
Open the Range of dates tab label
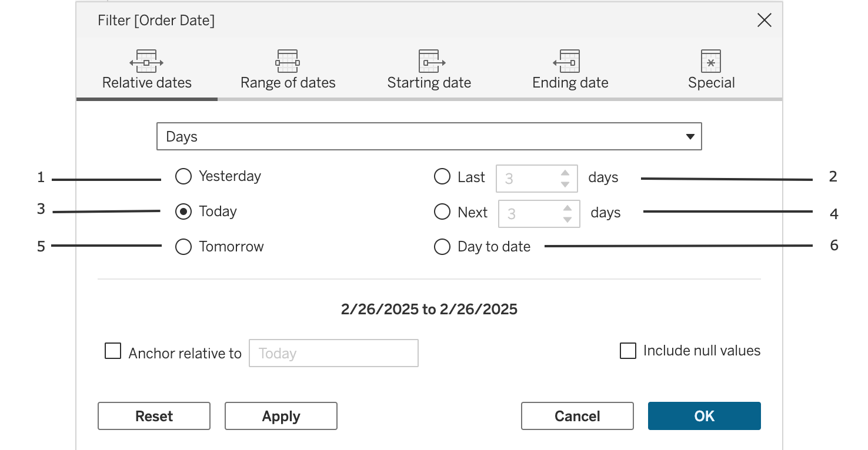pyautogui.click(x=288, y=83)
